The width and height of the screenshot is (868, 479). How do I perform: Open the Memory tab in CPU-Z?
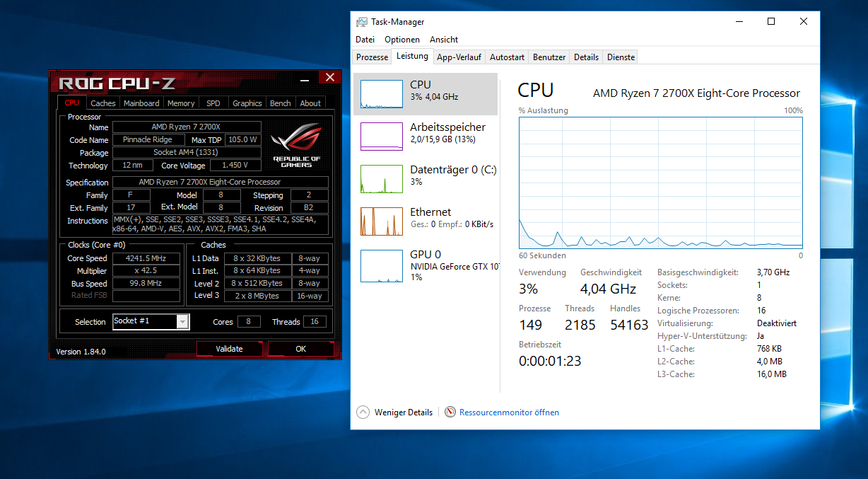181,103
